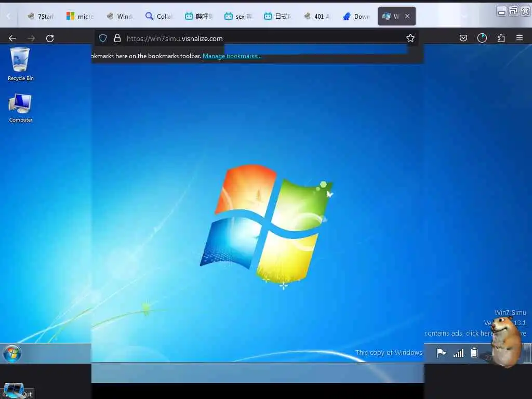Open the Computer desktop icon
532x399 pixels.
[x=20, y=108]
